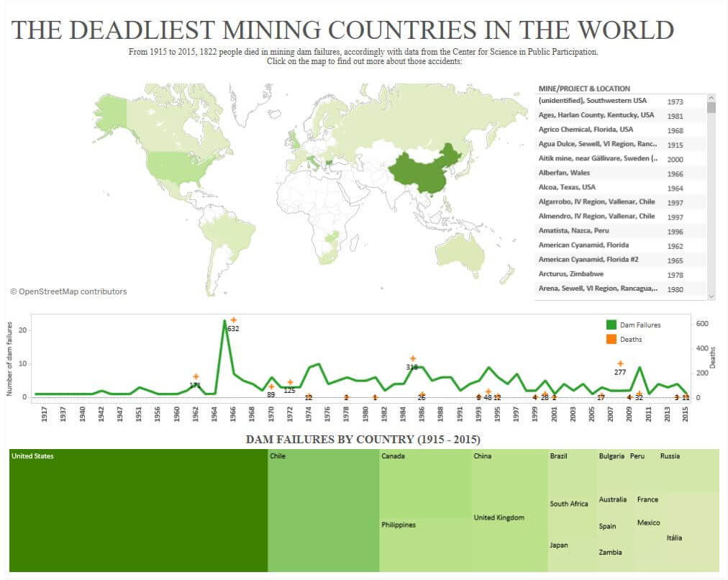Click the Japan treemap tile
The width and height of the screenshot is (728, 580).
(571, 555)
